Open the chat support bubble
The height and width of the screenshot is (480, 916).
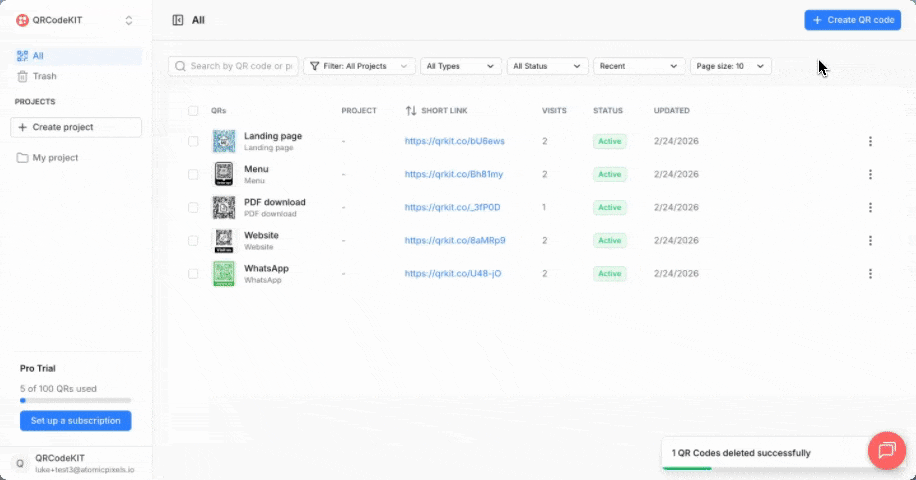[x=885, y=450]
